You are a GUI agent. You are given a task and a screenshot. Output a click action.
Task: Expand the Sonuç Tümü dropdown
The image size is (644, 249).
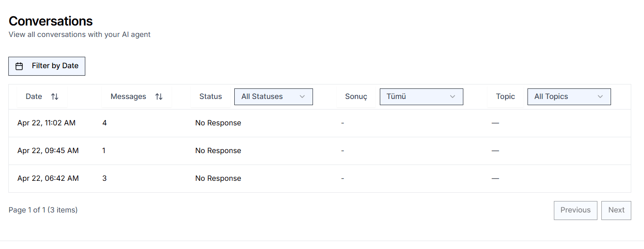(x=421, y=97)
